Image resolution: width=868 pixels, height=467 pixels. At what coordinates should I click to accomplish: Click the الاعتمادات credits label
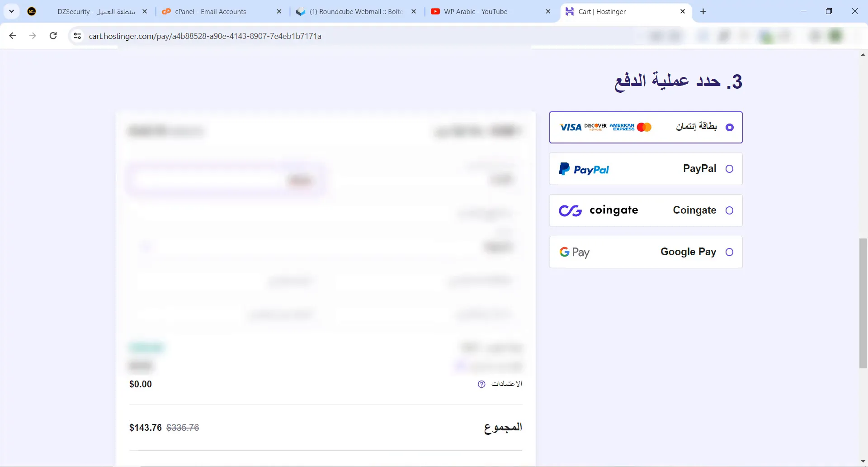pos(507,384)
